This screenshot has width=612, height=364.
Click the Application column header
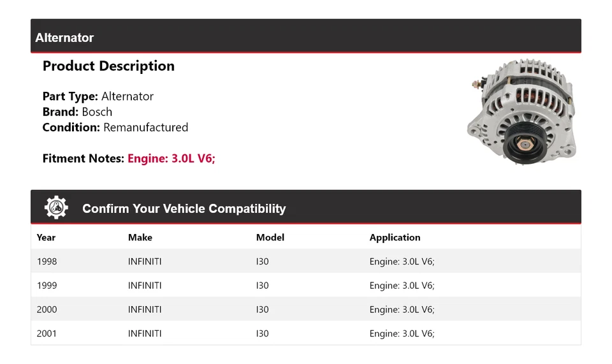pyautogui.click(x=395, y=237)
